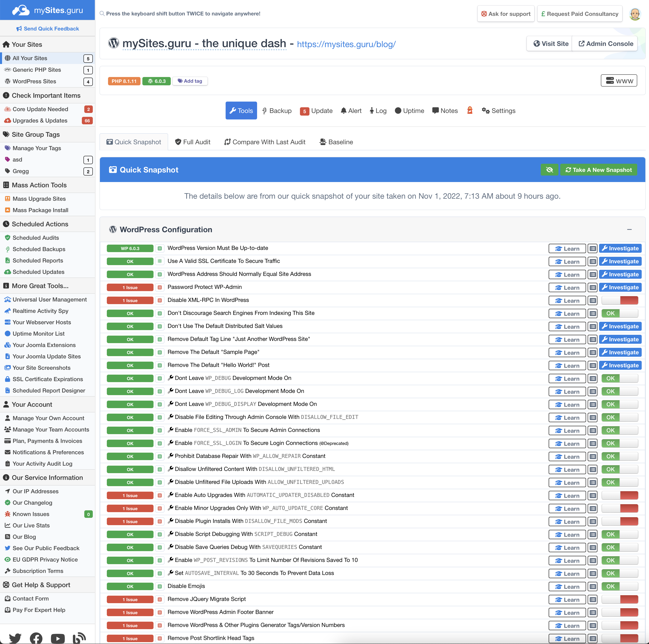Click the lighthouse icon in the tools tab bar
Screen dimensions: 649x644
coord(470,110)
